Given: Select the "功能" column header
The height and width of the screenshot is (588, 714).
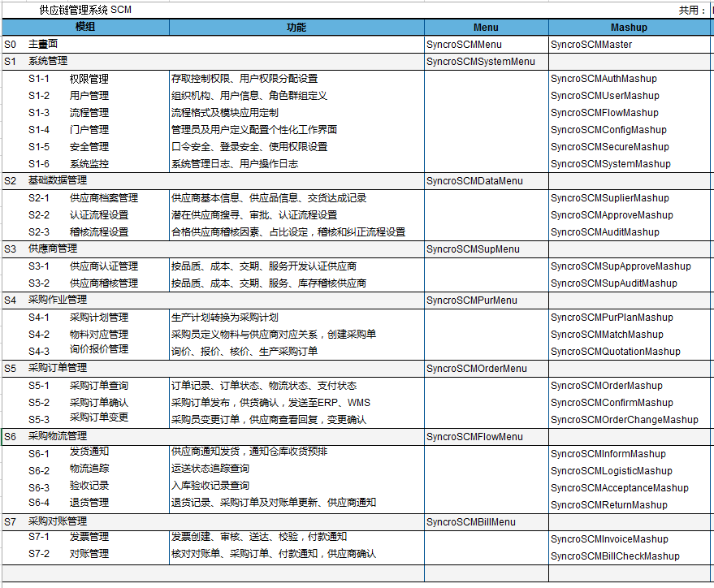Looking at the screenshot, I should pyautogui.click(x=296, y=28).
